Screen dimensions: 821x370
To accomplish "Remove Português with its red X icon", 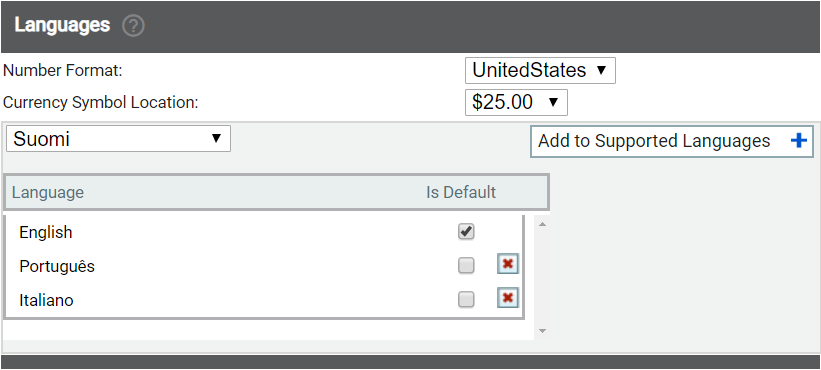I will click(507, 264).
